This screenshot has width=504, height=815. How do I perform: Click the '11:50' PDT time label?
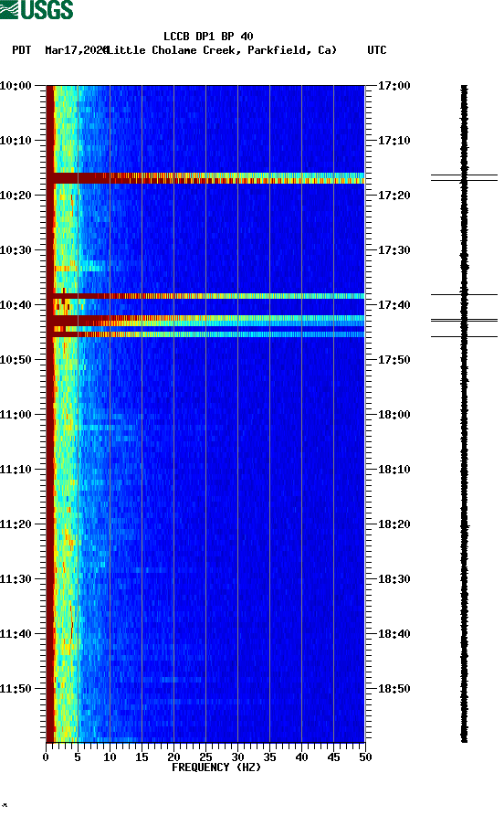click(16, 689)
